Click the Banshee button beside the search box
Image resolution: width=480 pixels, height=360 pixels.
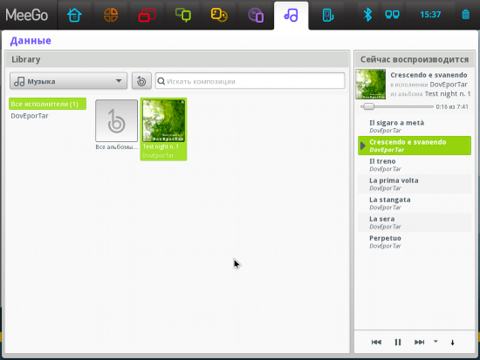pos(141,81)
